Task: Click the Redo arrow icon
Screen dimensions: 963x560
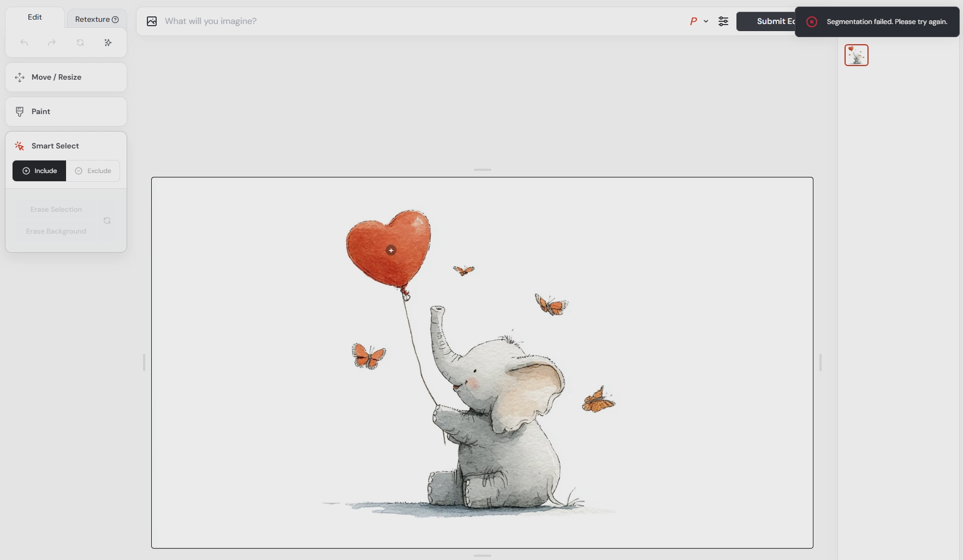Action: click(52, 42)
